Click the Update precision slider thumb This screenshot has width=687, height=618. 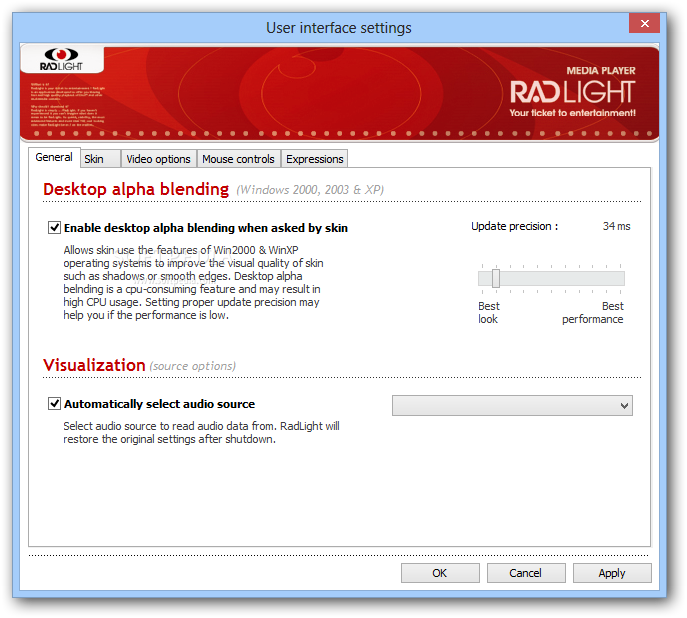pyautogui.click(x=496, y=279)
